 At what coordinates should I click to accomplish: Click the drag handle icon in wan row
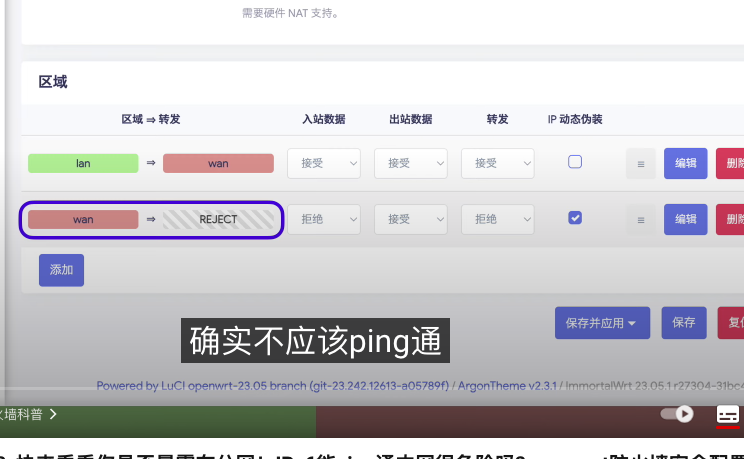(x=641, y=219)
